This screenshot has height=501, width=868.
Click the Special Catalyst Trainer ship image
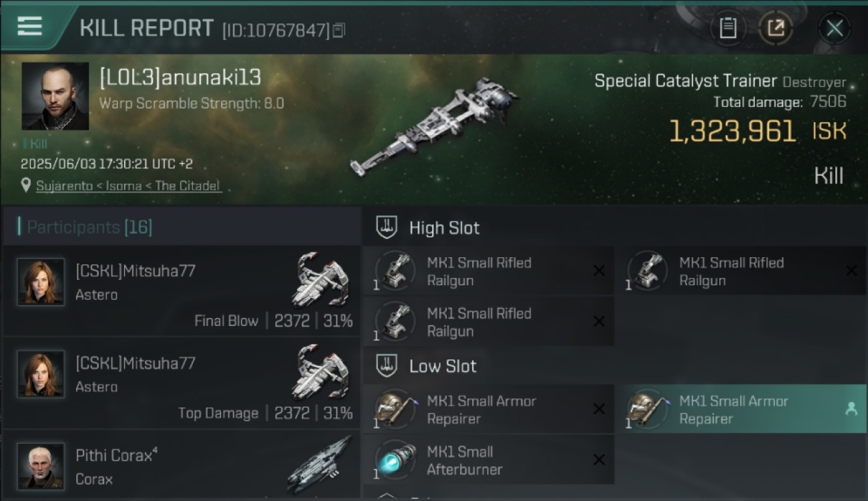435,128
